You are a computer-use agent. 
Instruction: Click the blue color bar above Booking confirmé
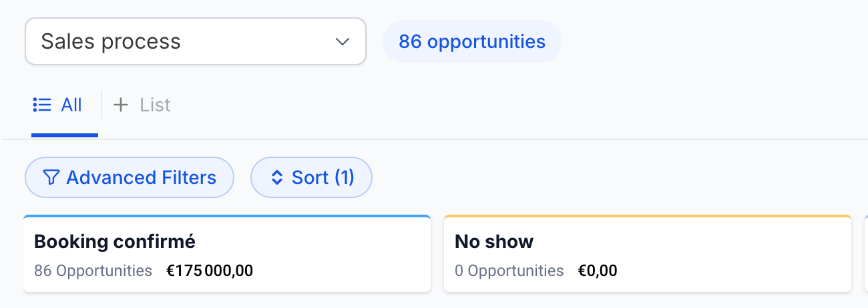click(227, 216)
